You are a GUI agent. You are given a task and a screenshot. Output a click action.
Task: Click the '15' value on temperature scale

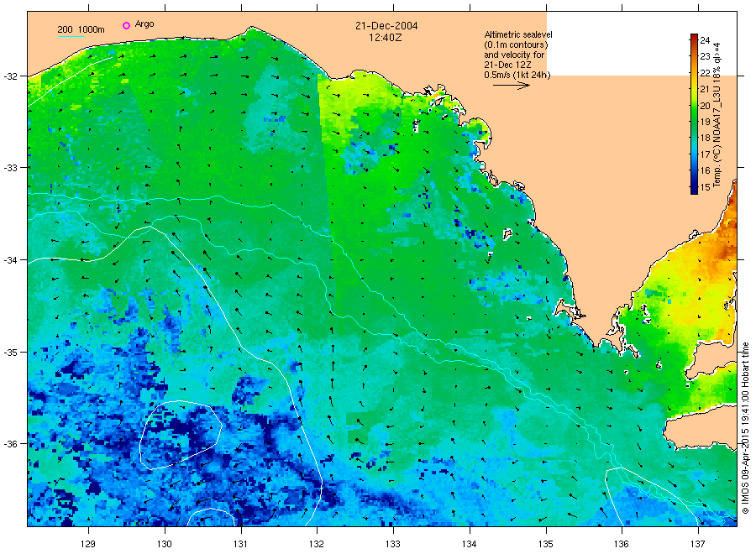pyautogui.click(x=705, y=187)
